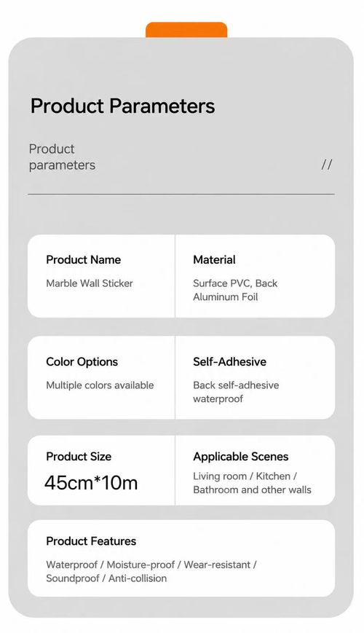Click the Material label
The height and width of the screenshot is (633, 364).
[x=214, y=259]
